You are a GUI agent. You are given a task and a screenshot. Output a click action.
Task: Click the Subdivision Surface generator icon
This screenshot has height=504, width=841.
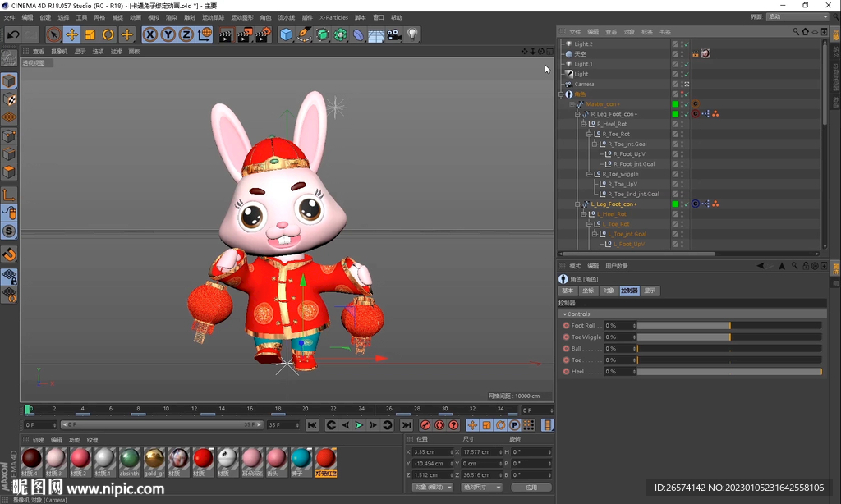click(322, 34)
